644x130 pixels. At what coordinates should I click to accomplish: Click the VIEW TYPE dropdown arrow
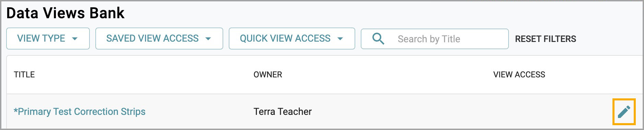coord(75,39)
